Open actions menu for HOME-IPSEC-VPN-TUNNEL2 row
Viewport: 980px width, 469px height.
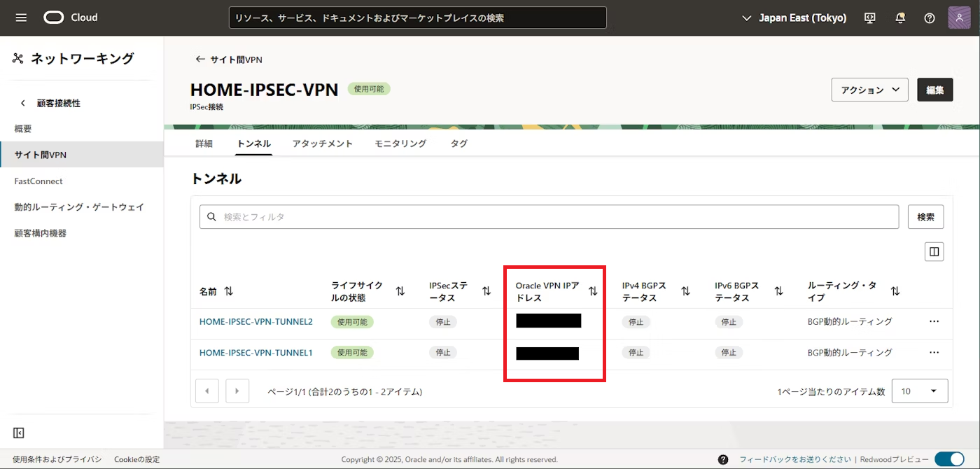point(934,321)
